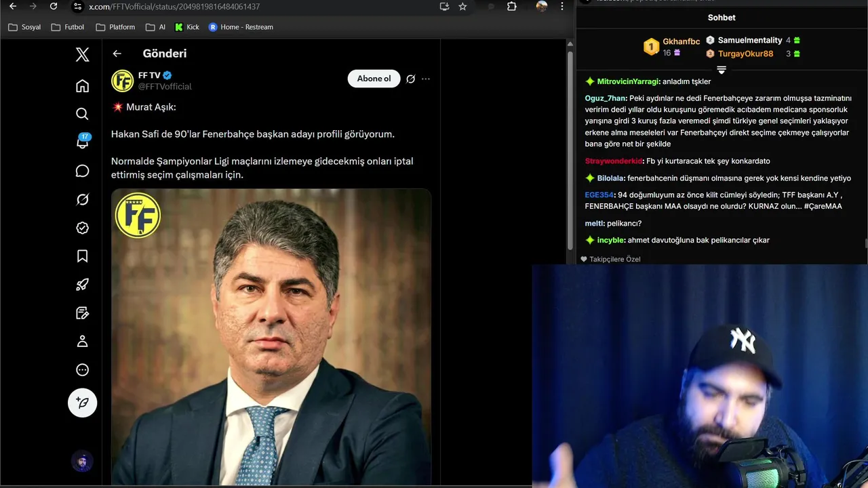Image resolution: width=868 pixels, height=488 pixels.
Task: Open Profile icon in X sidebar
Action: 82,342
